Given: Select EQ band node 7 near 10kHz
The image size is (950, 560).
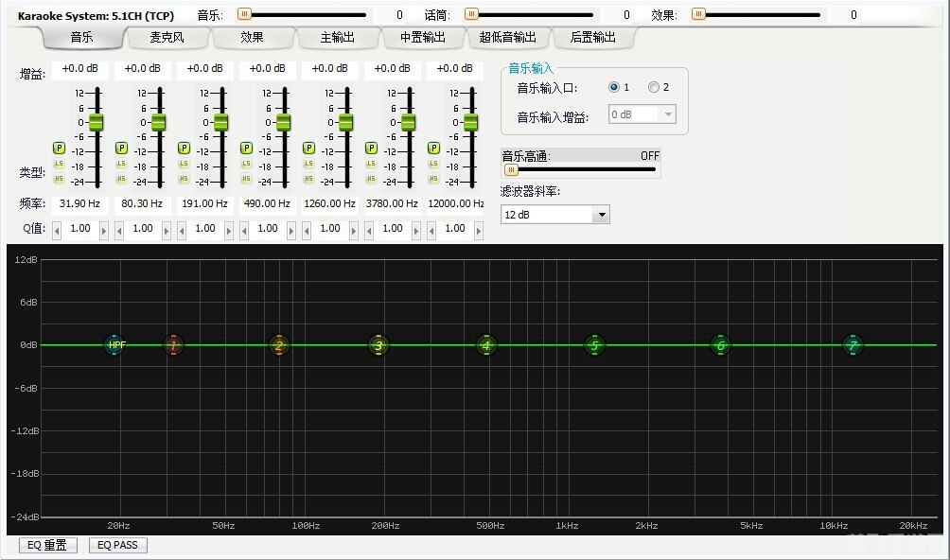Looking at the screenshot, I should pyautogui.click(x=853, y=344).
